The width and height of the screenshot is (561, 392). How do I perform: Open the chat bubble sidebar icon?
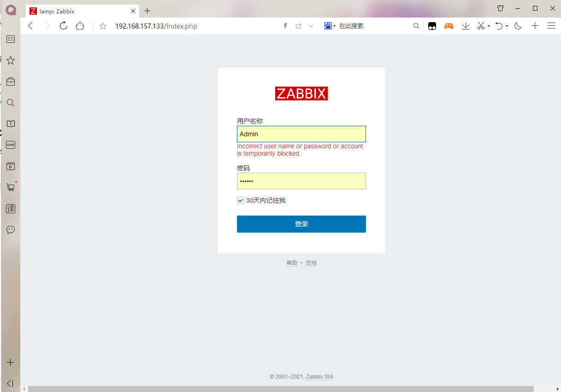coord(11,230)
